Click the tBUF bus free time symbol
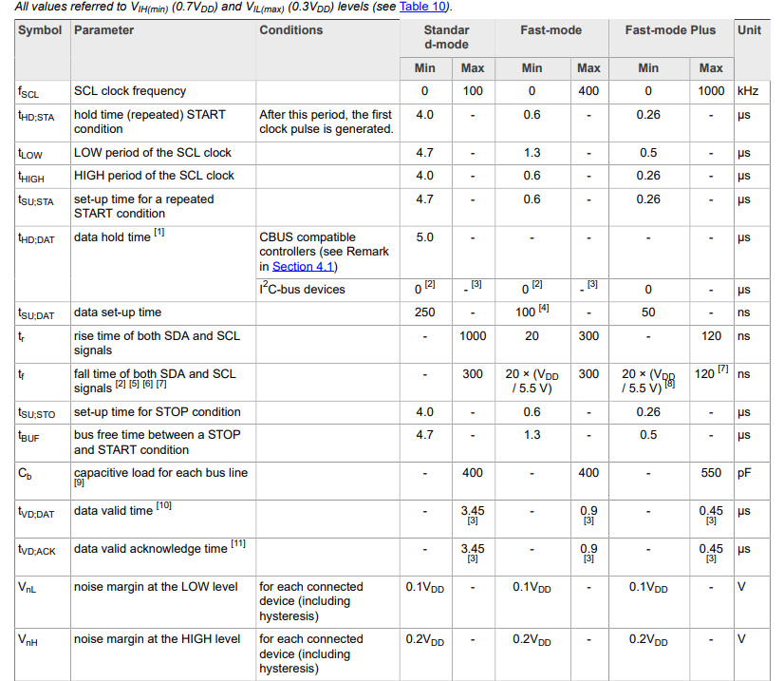 (28, 436)
